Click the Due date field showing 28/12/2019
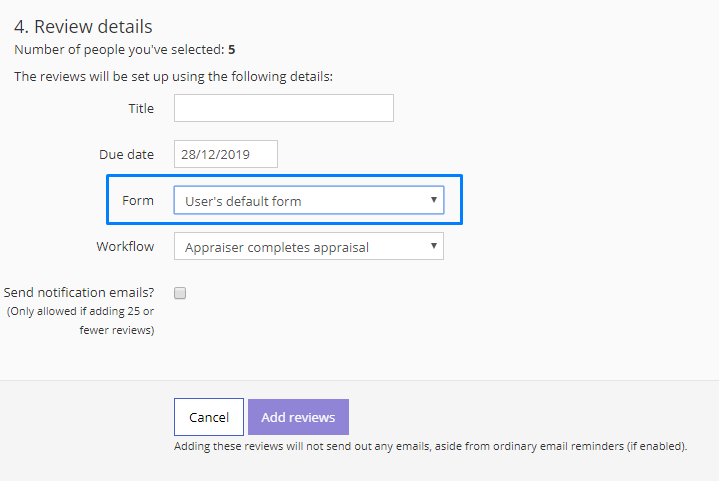This screenshot has height=481, width=719. tap(226, 154)
